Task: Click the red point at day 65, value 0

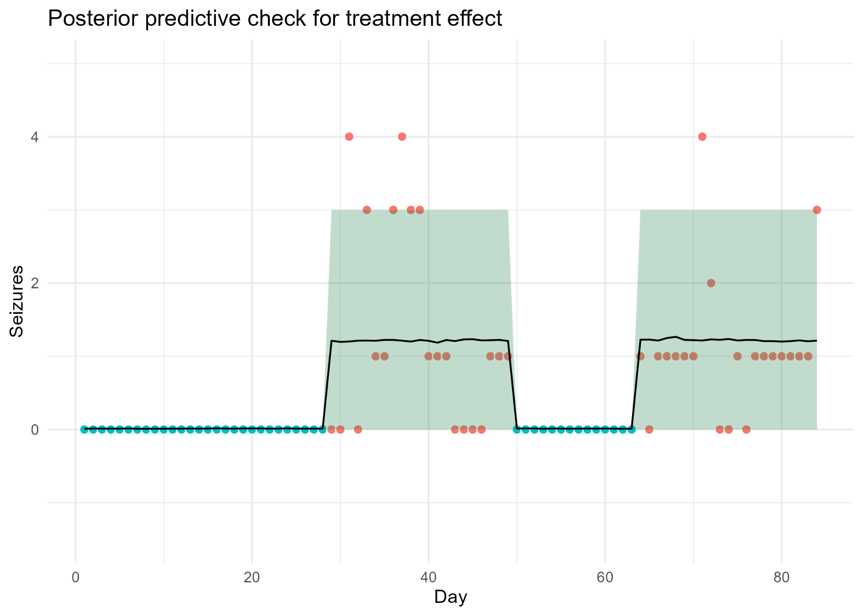Action: pos(649,430)
